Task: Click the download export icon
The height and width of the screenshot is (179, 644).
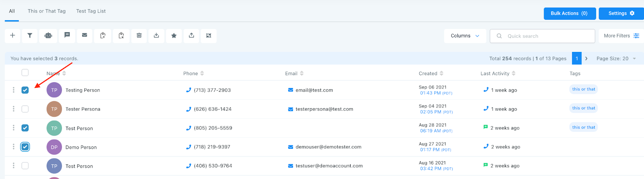Action: click(156, 35)
